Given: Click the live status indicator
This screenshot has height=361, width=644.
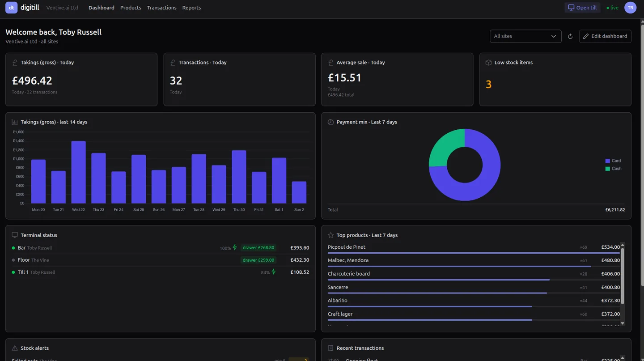Looking at the screenshot, I should (x=613, y=8).
